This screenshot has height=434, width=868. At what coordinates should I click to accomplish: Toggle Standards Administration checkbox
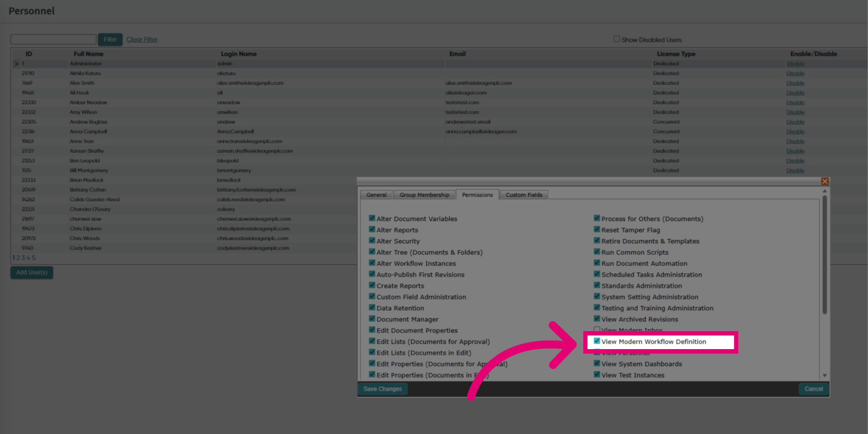597,285
